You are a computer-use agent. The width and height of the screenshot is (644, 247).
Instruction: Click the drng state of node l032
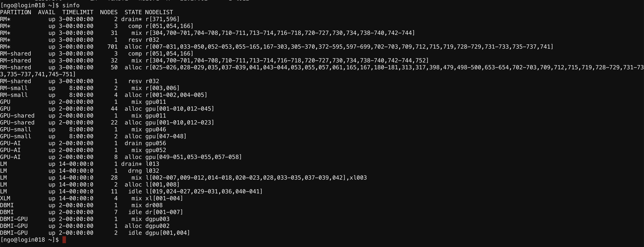135,171
